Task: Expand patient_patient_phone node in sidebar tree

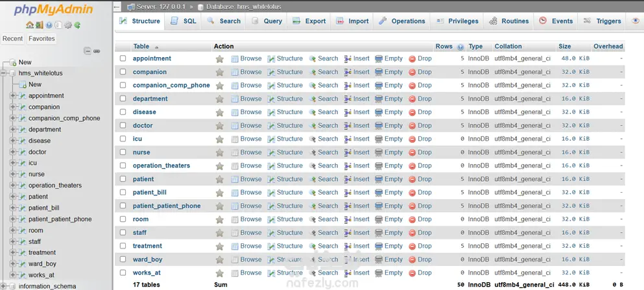Action: tap(13, 219)
